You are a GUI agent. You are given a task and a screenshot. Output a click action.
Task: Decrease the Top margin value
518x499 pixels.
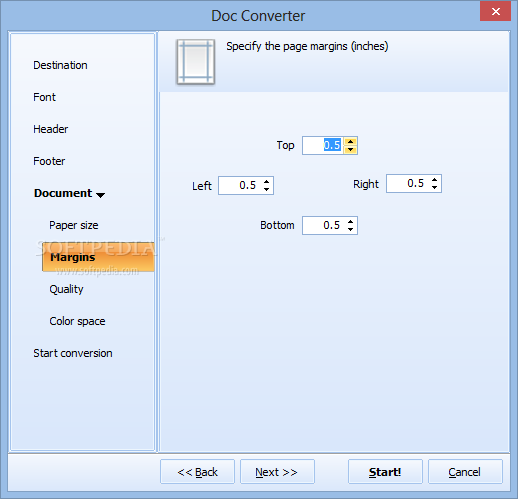coord(350,150)
